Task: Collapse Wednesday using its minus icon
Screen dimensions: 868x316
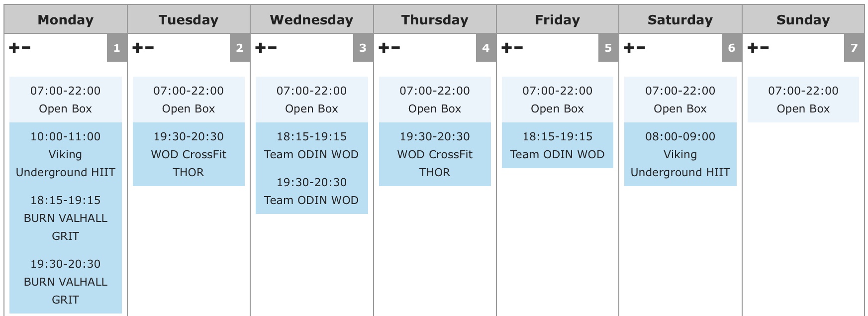Action: click(272, 48)
